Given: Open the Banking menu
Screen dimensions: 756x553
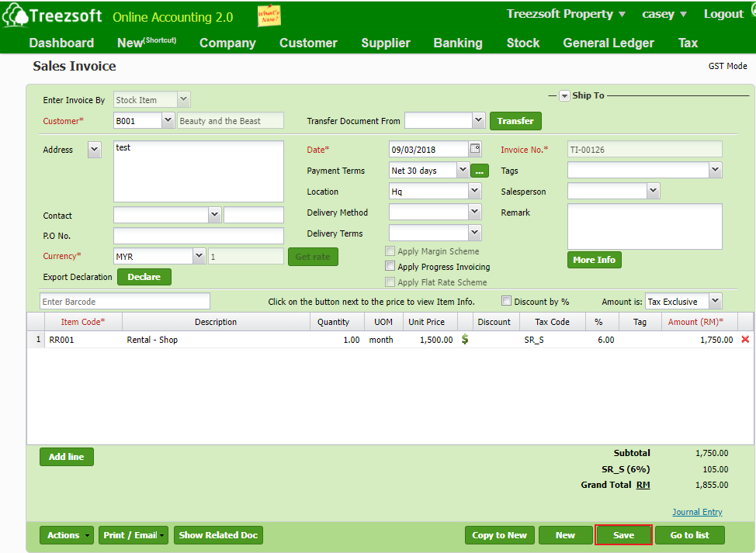Looking at the screenshot, I should pos(458,43).
